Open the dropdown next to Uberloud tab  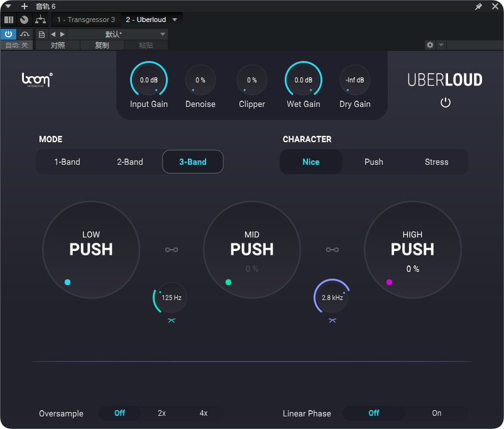click(x=175, y=19)
